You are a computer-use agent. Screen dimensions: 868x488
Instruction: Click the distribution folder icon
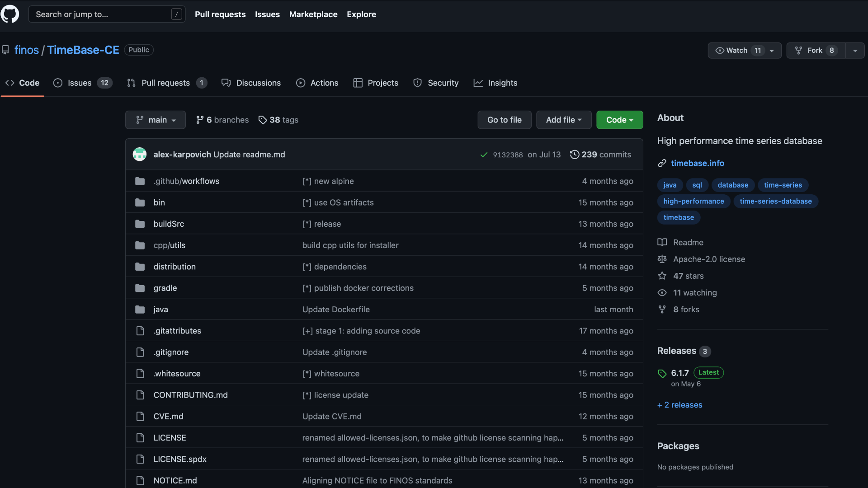[140, 267]
